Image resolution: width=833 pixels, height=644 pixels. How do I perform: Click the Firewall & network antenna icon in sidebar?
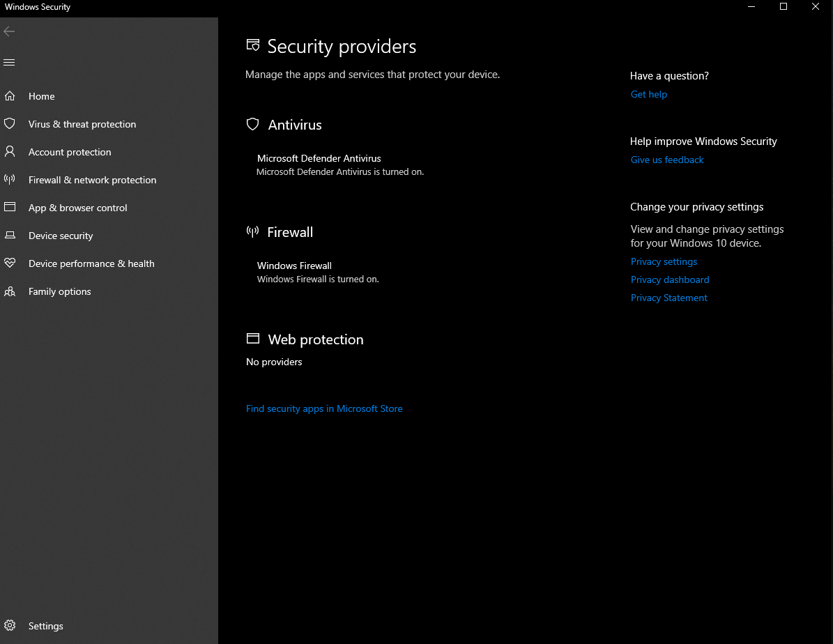point(10,179)
